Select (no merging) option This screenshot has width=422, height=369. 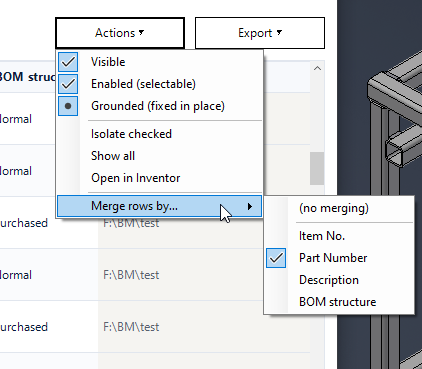click(339, 208)
